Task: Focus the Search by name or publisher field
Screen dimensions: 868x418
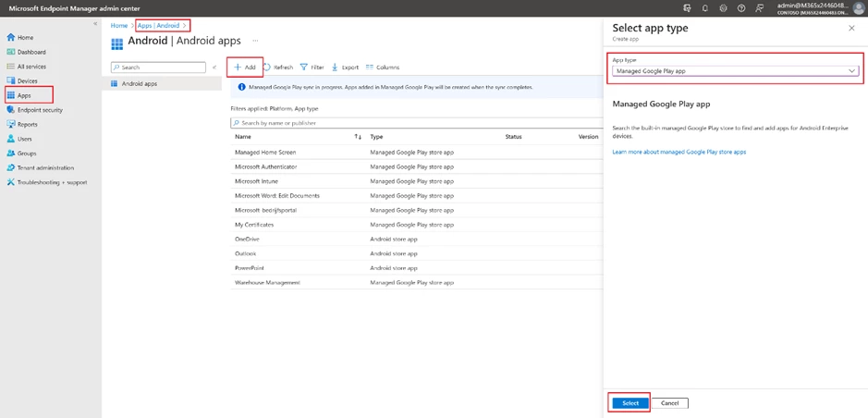Action: point(416,123)
